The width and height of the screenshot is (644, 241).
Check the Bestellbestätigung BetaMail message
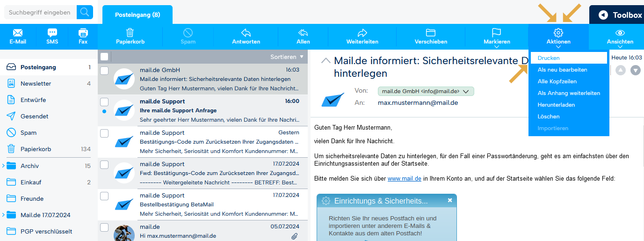click(104, 196)
